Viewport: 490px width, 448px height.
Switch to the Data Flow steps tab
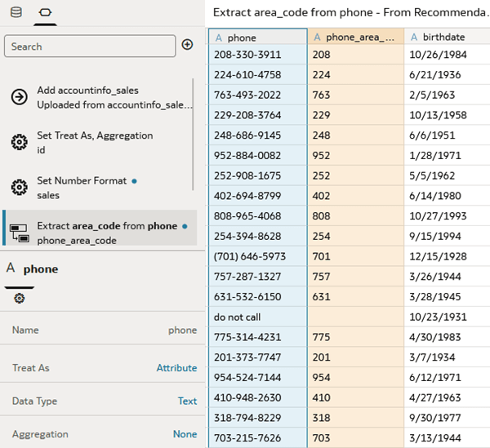44,11
